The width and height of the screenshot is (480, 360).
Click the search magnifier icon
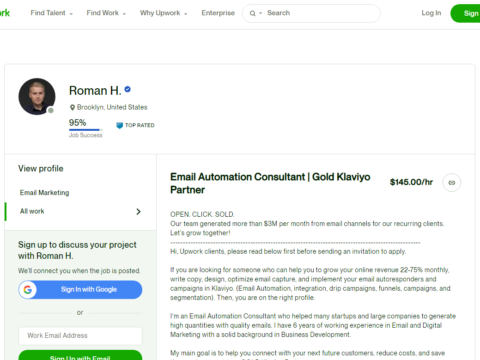(x=252, y=13)
